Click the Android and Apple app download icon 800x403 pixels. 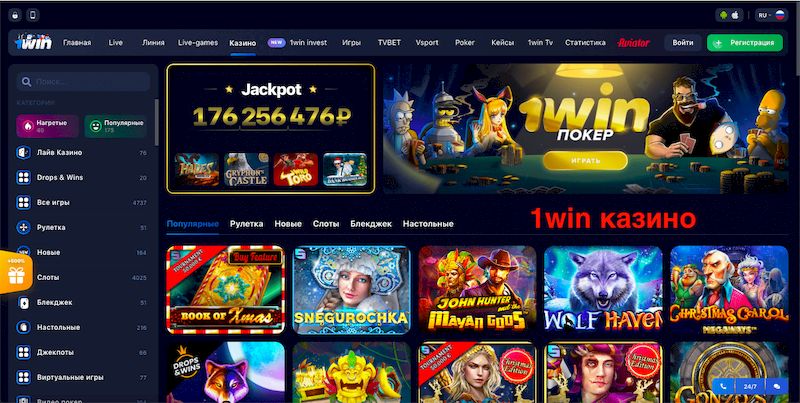[x=729, y=15]
